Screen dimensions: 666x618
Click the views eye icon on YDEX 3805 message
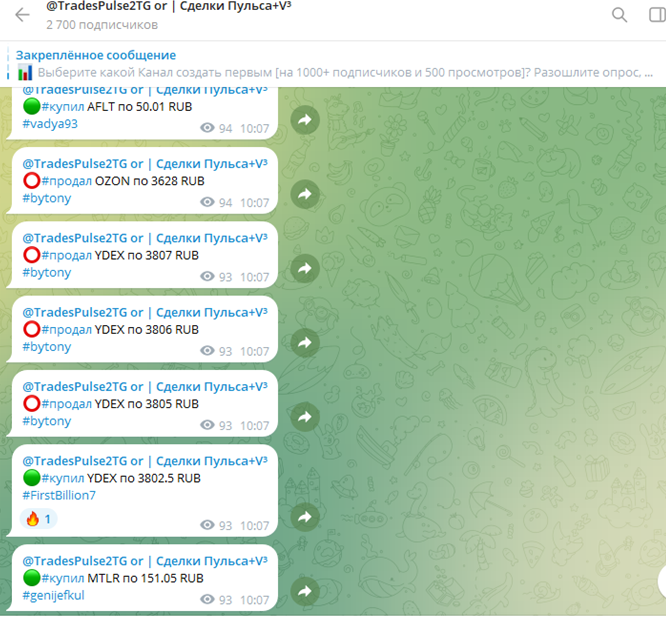[207, 425]
